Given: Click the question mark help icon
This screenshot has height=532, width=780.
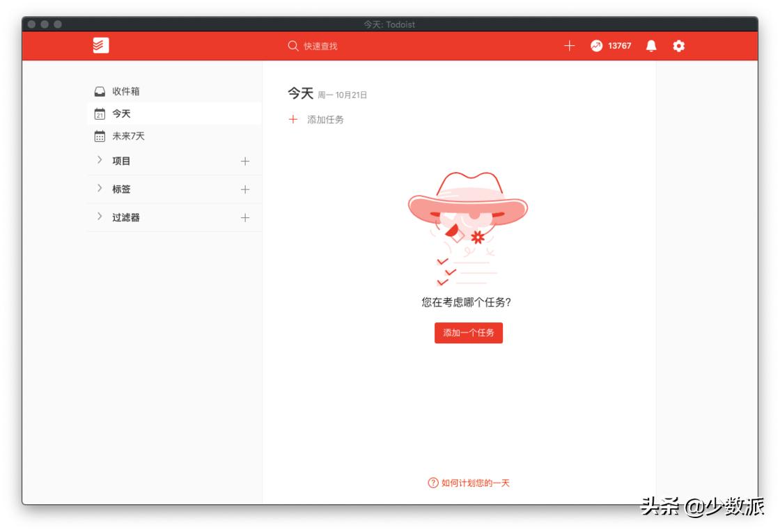Looking at the screenshot, I should [432, 481].
